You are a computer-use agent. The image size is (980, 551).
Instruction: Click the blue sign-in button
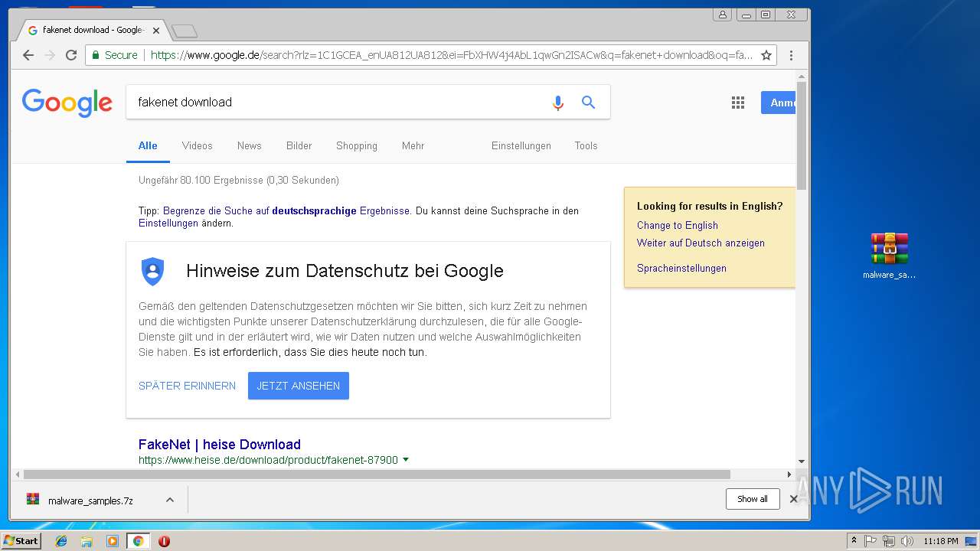click(x=778, y=103)
